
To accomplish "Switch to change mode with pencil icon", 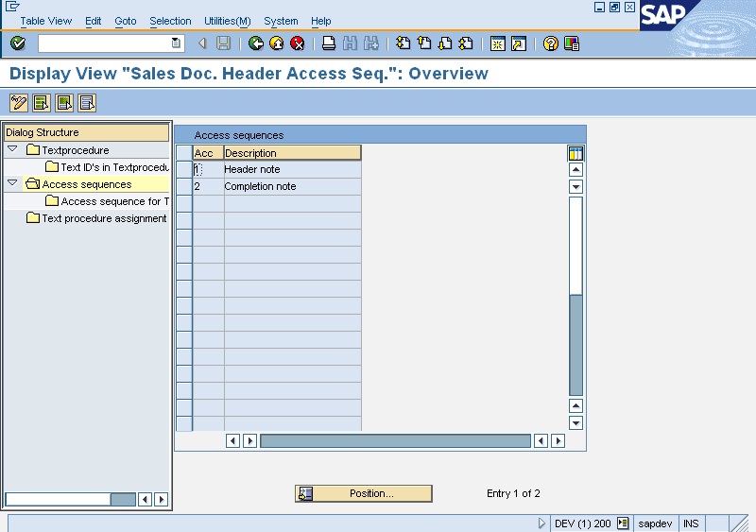I will pos(19,103).
